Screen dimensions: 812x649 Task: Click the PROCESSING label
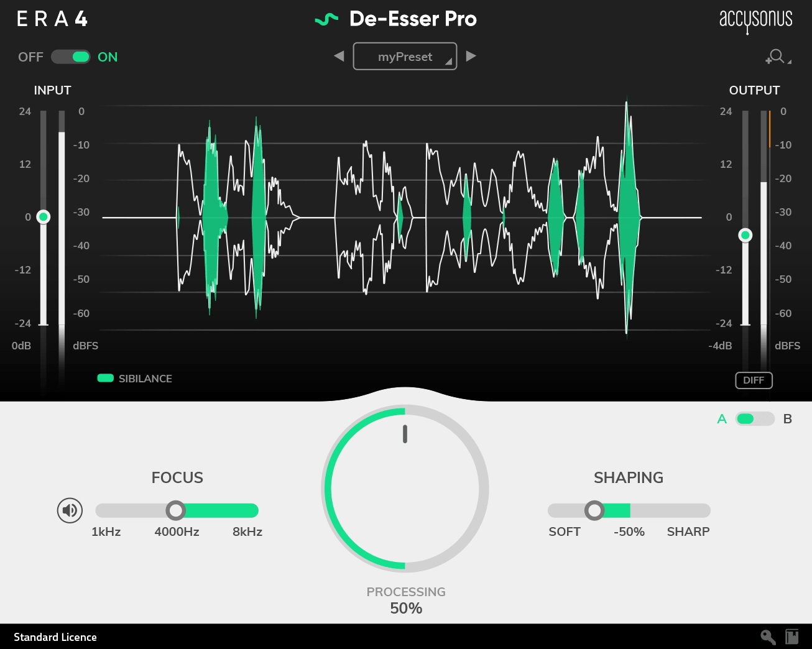coord(406,592)
